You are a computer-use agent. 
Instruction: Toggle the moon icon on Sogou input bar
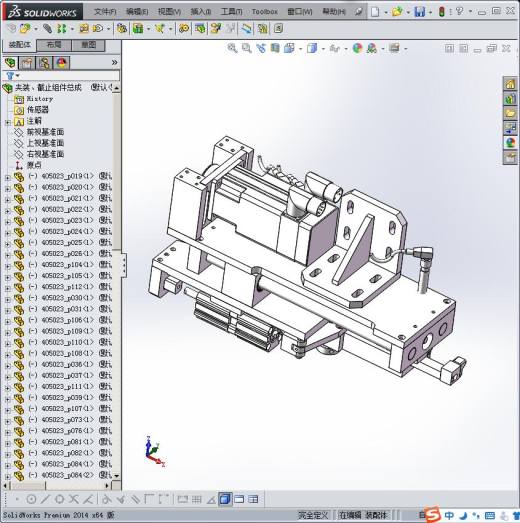coord(463,516)
